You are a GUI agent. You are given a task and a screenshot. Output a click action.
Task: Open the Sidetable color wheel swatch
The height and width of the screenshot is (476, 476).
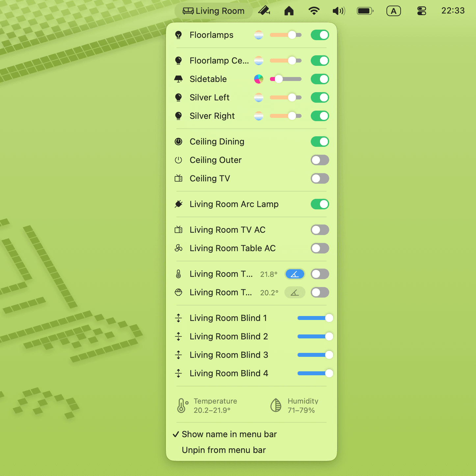[x=259, y=79]
